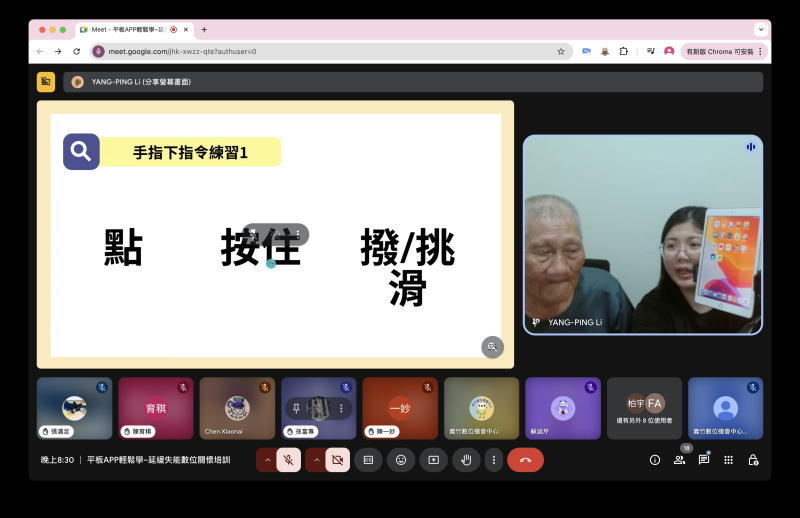Click the search magnifier slide icon
Viewport: 800px width, 518px height.
(x=81, y=152)
